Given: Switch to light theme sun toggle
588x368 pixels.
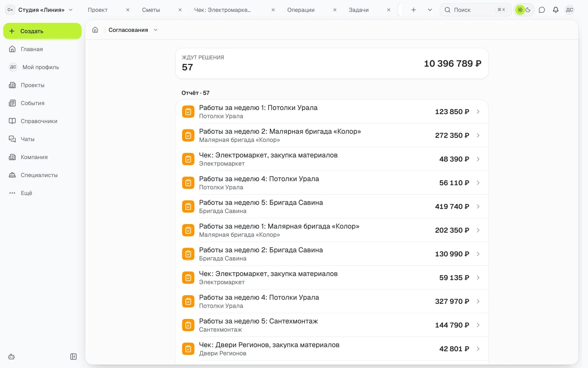Looking at the screenshot, I should coord(520,10).
